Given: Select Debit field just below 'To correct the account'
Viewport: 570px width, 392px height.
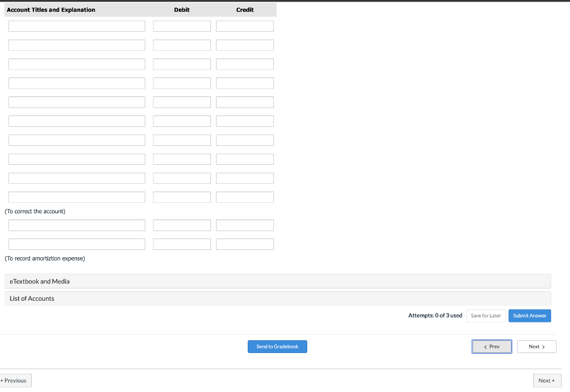Looking at the screenshot, I should point(182,225).
